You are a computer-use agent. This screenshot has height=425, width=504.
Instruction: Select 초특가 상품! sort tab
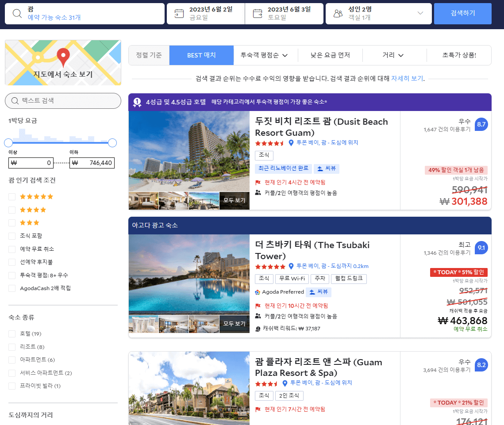[x=459, y=55]
